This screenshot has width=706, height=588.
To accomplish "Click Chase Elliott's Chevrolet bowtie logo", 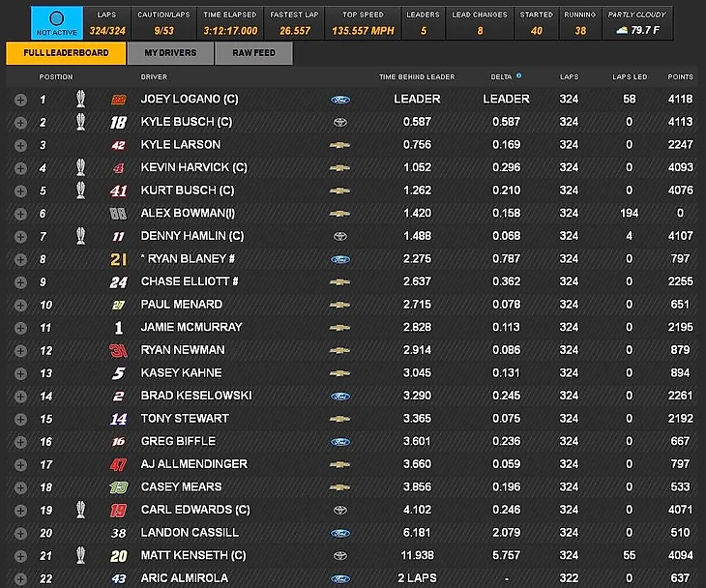I will point(339,281).
